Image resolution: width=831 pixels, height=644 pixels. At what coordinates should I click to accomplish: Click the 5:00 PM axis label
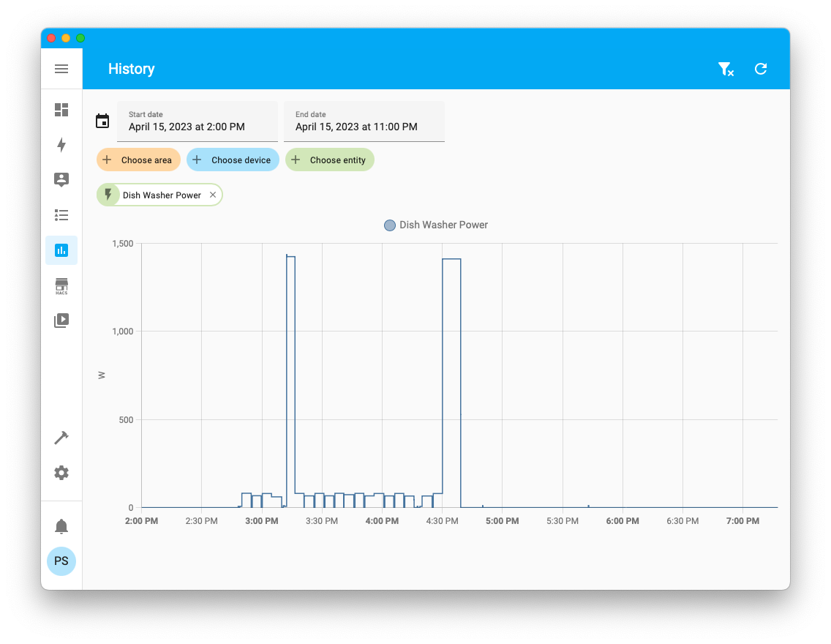click(x=503, y=521)
